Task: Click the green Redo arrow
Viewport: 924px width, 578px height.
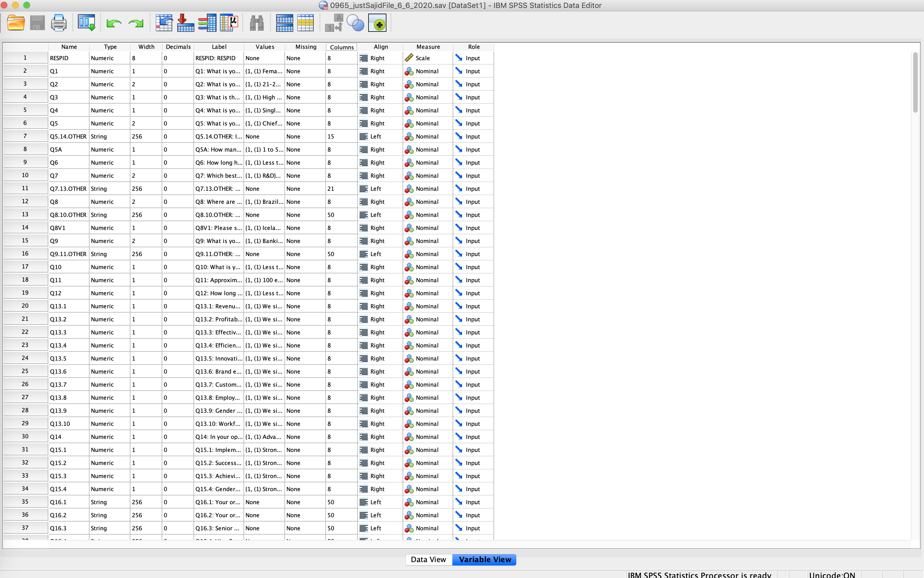Action: (x=136, y=23)
